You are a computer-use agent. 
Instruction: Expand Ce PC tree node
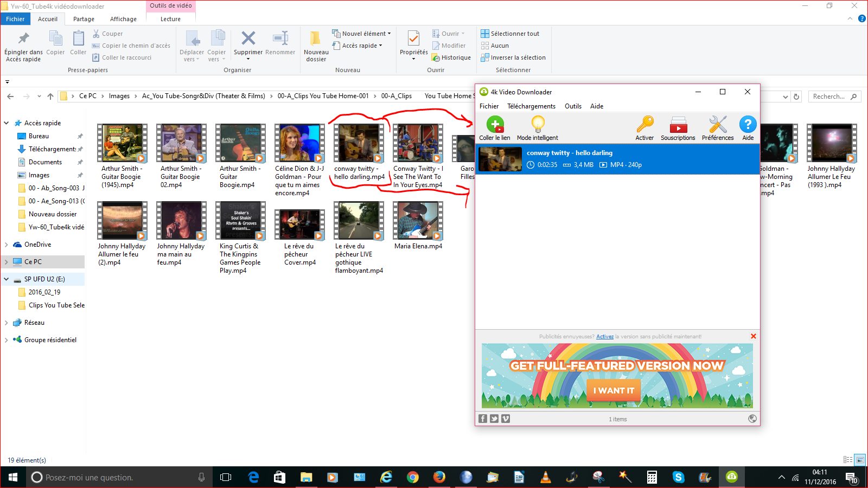click(7, 262)
